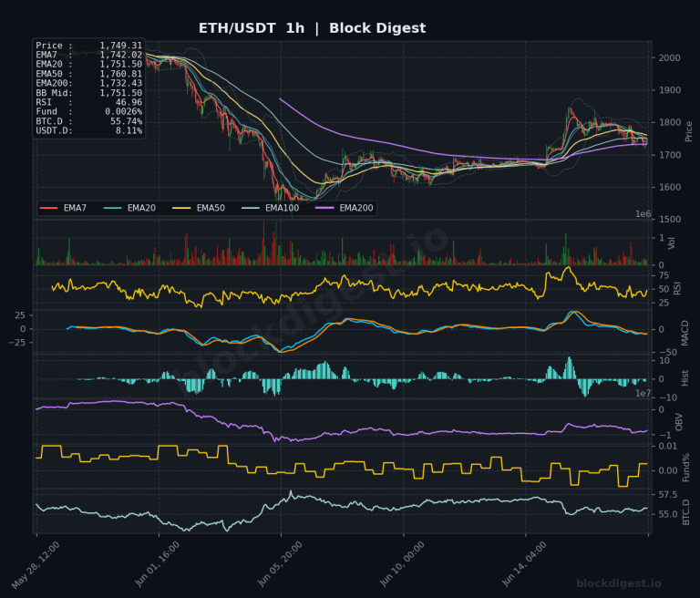Viewport: 700px width, 598px height.
Task: Select the RSI 46.96 value row
Action: point(88,102)
